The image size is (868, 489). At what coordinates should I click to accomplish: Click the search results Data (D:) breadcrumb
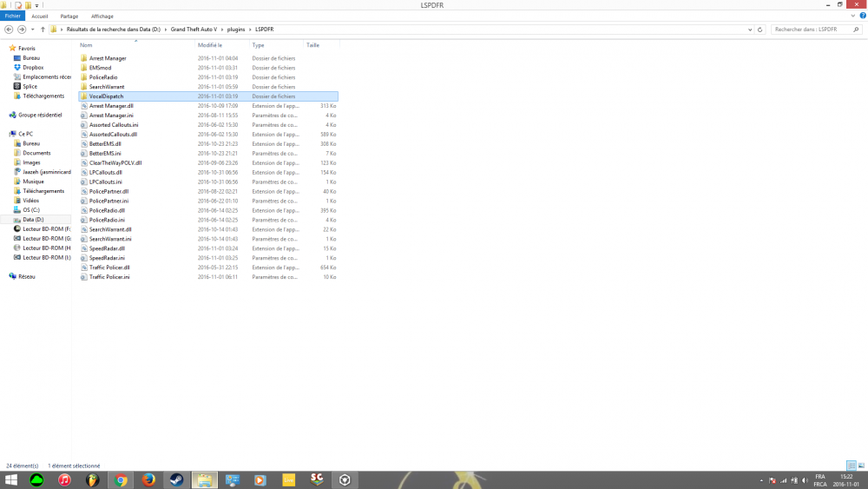click(113, 30)
